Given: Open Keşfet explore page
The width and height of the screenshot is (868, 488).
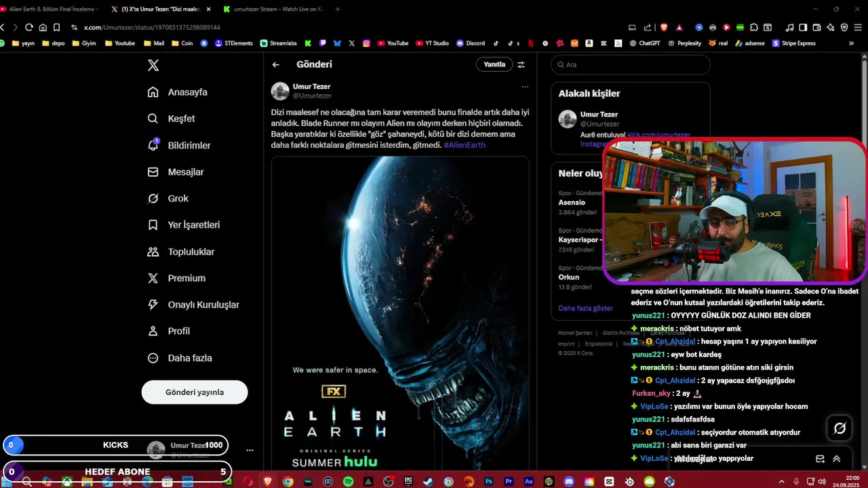Looking at the screenshot, I should [171, 119].
